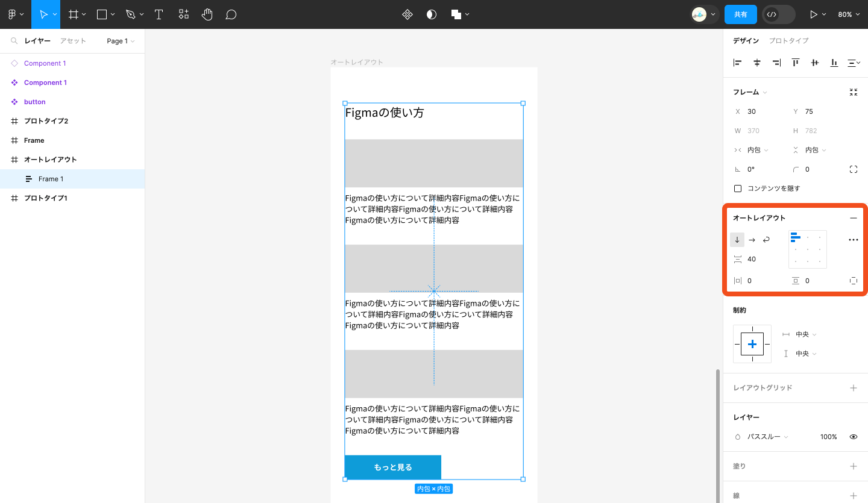Open shape tools dropdown arrow
This screenshot has width=868, height=503.
click(113, 14)
